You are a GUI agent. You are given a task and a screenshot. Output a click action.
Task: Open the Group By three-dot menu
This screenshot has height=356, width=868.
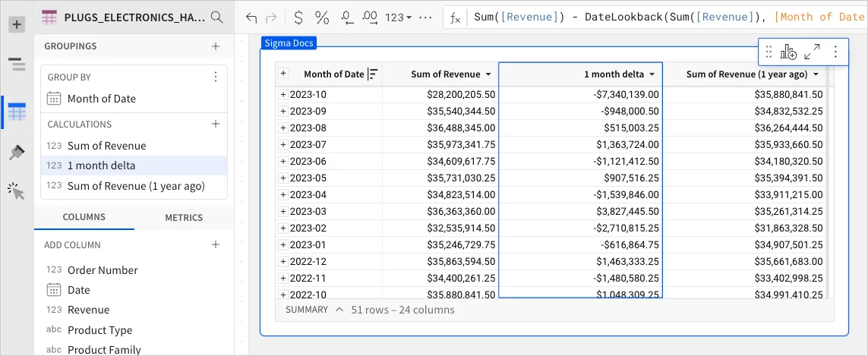216,77
